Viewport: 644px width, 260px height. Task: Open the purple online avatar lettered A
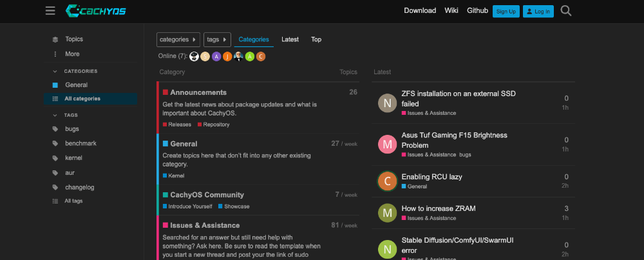tap(216, 56)
